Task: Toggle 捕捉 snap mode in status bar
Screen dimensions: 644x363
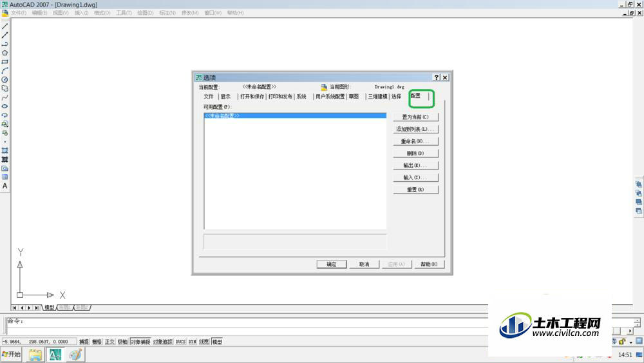Action: coord(84,342)
